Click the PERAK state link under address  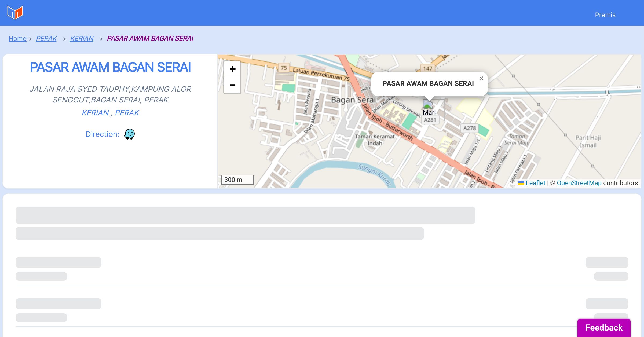tap(127, 113)
